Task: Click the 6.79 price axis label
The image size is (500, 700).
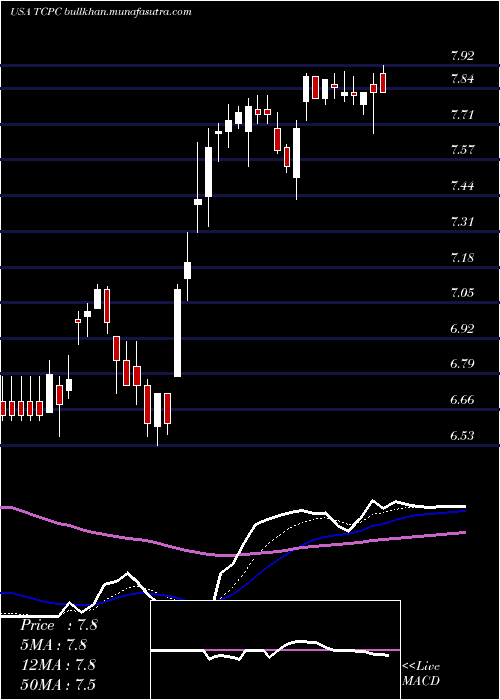Action: pos(462,364)
